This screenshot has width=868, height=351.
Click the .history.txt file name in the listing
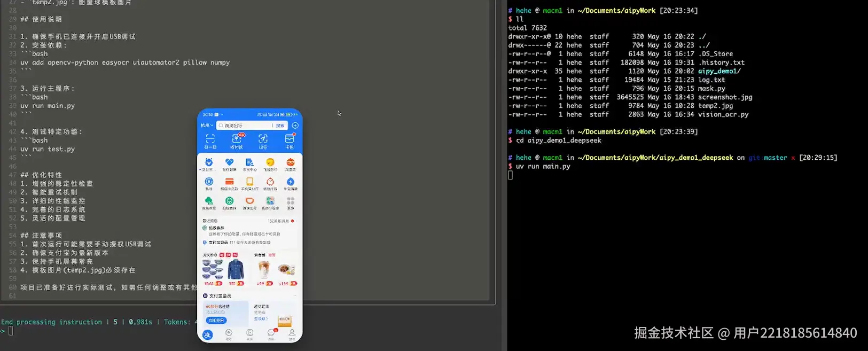[721, 63]
